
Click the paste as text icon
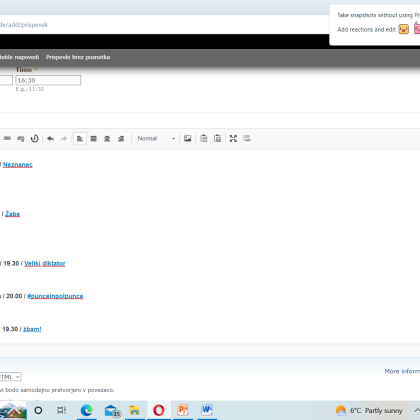pos(204,138)
